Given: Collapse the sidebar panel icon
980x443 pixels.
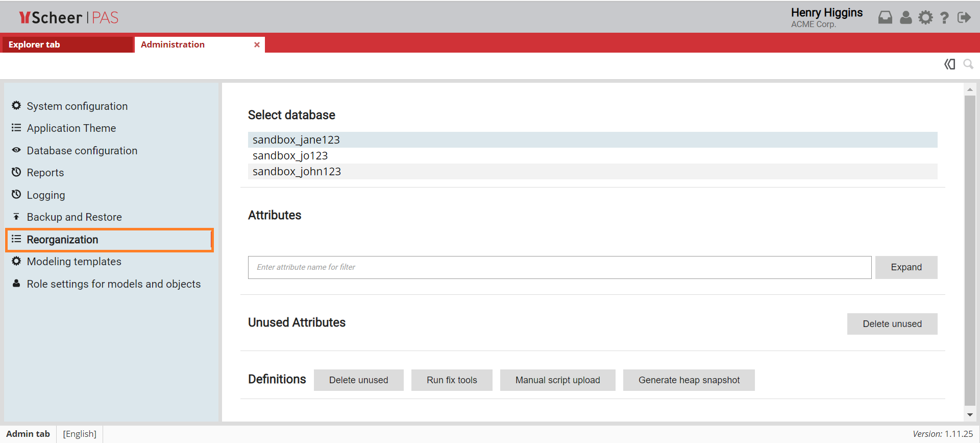Looking at the screenshot, I should (949, 64).
